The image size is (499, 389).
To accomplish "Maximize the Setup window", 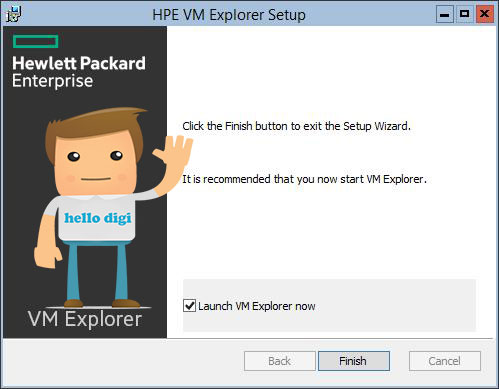I will coord(464,14).
